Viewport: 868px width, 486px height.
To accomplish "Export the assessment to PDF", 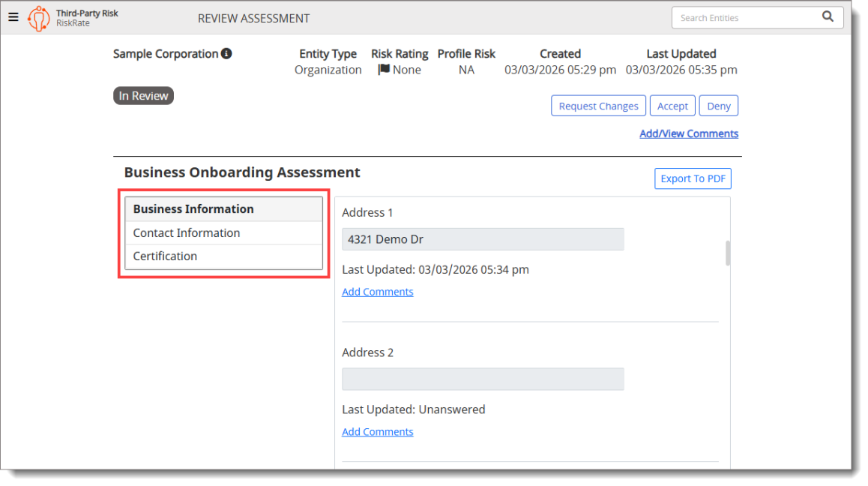I will [x=693, y=178].
